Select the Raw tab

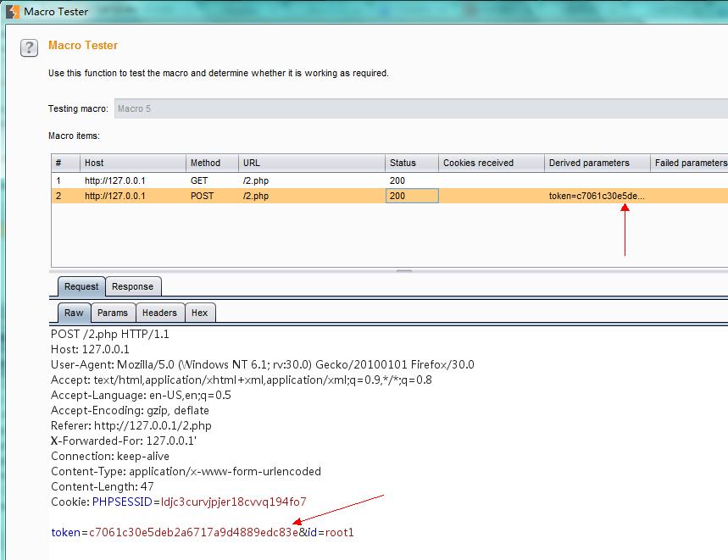[x=74, y=313]
